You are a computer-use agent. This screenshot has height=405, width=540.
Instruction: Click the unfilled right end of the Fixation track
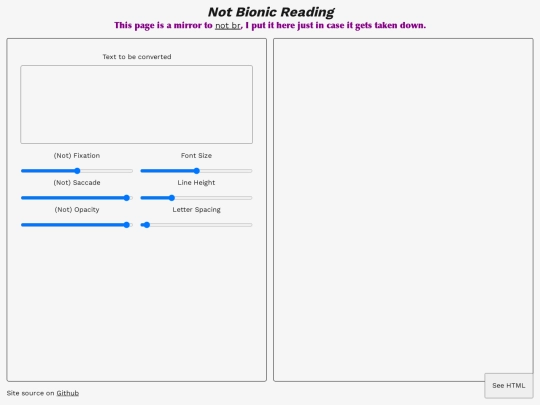coord(107,171)
